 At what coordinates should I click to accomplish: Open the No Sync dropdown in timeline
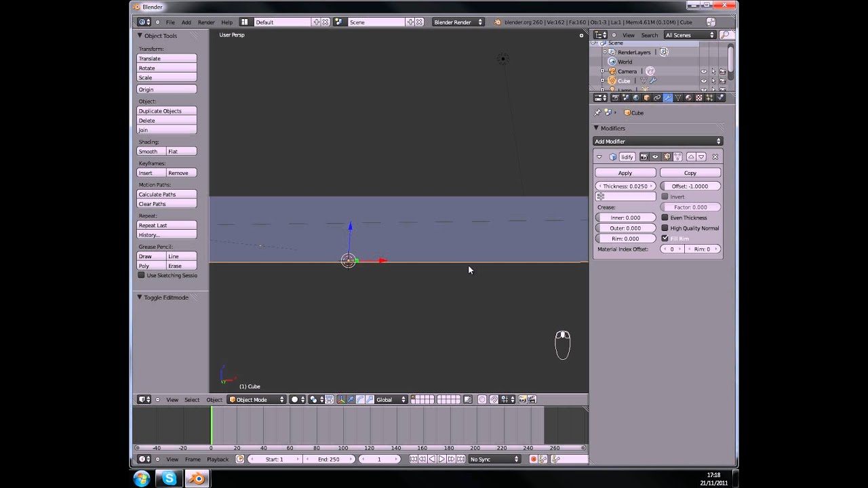tap(494, 459)
